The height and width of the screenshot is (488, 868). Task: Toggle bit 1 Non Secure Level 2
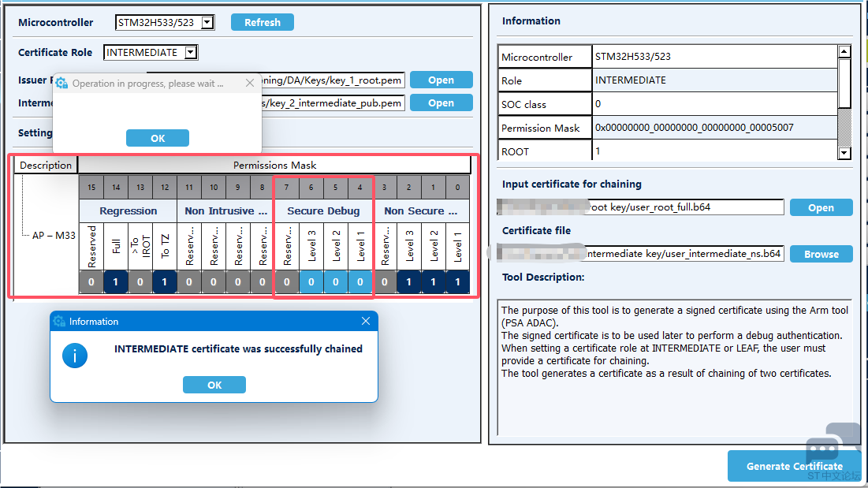(x=433, y=281)
